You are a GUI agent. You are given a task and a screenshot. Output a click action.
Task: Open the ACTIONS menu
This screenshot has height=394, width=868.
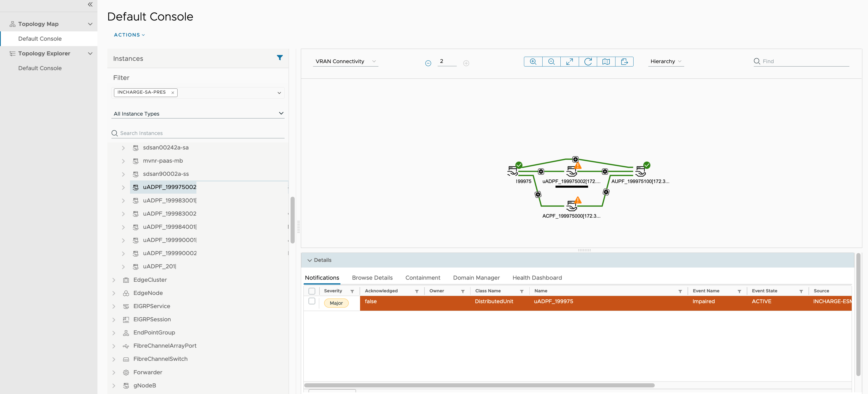[129, 35]
